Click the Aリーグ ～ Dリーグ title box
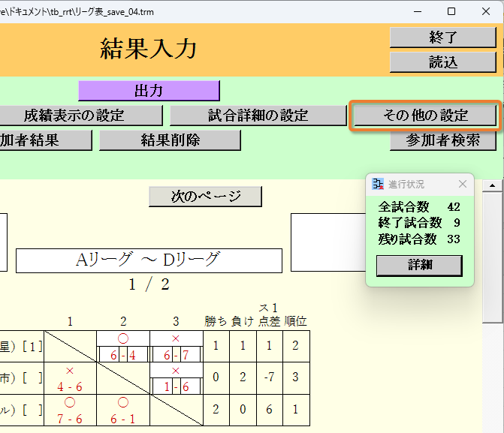The height and width of the screenshot is (433, 504). (x=149, y=260)
